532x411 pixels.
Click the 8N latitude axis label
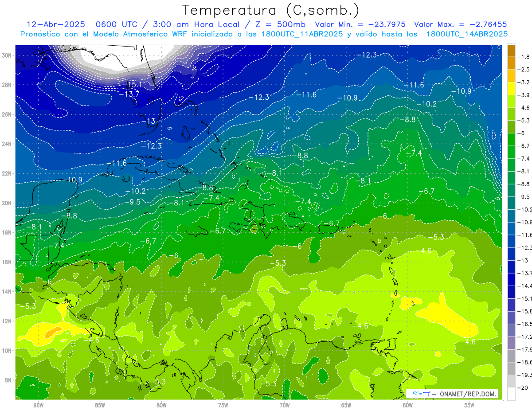pos(8,380)
